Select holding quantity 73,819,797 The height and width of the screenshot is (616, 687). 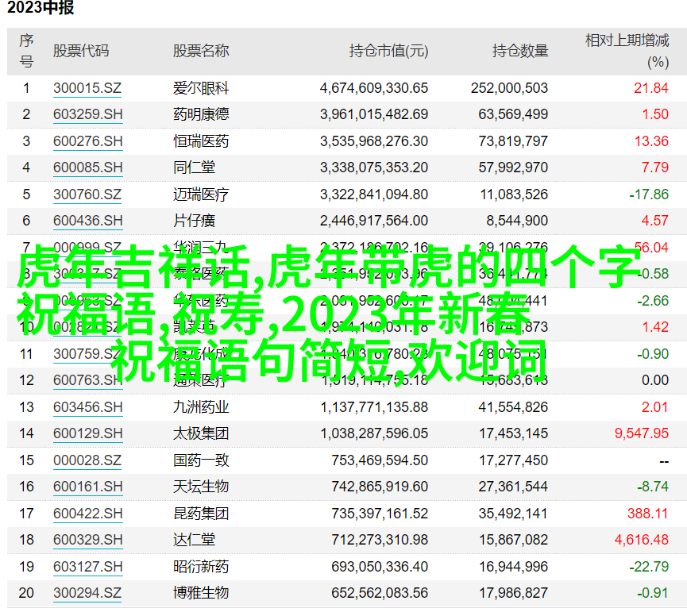tap(513, 141)
